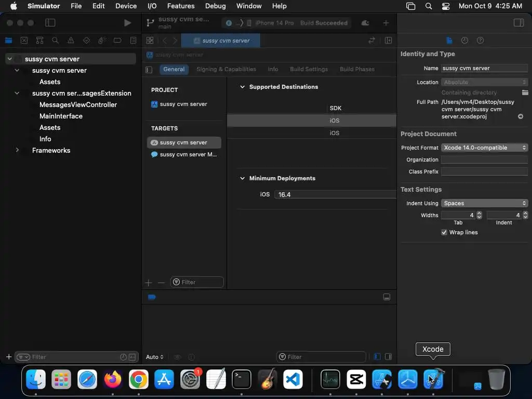Click the iOS deployment version field
532x399 pixels.
coord(335,194)
